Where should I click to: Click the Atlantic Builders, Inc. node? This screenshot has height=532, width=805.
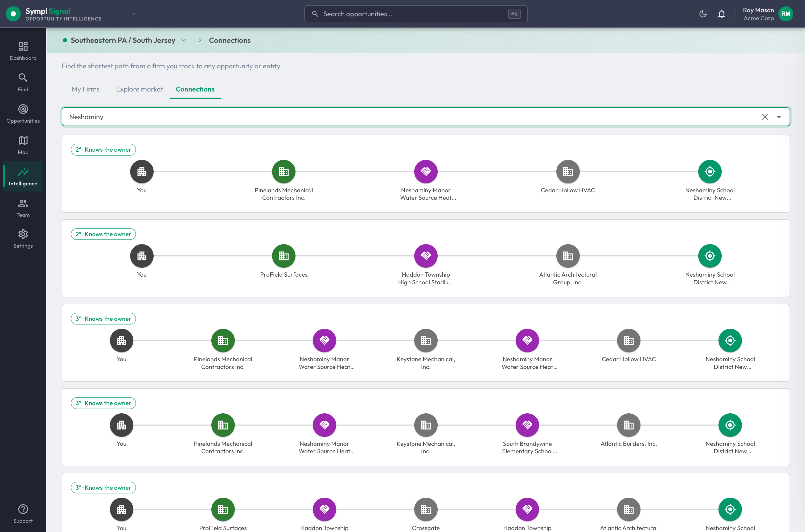click(x=629, y=425)
